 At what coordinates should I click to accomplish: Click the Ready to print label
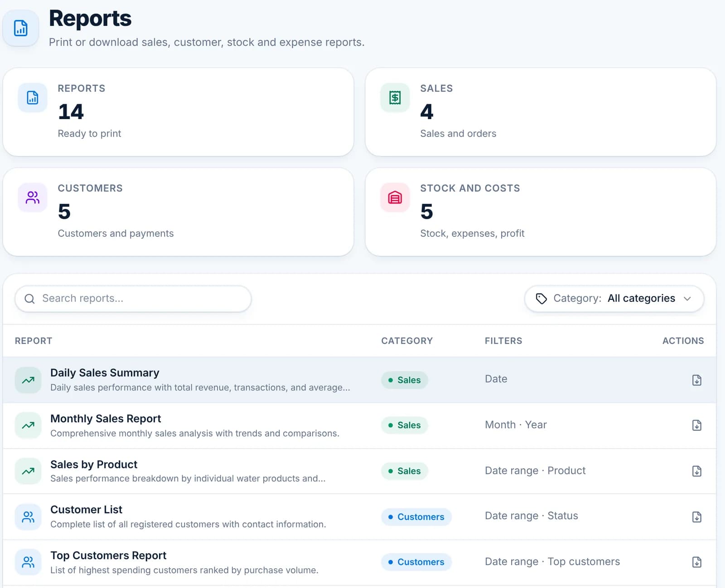pos(89,134)
